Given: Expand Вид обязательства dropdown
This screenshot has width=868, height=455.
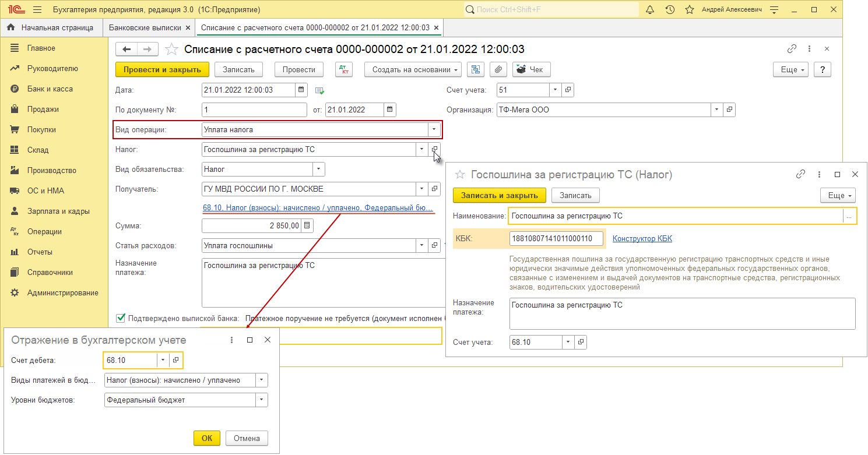Looking at the screenshot, I should point(319,169).
